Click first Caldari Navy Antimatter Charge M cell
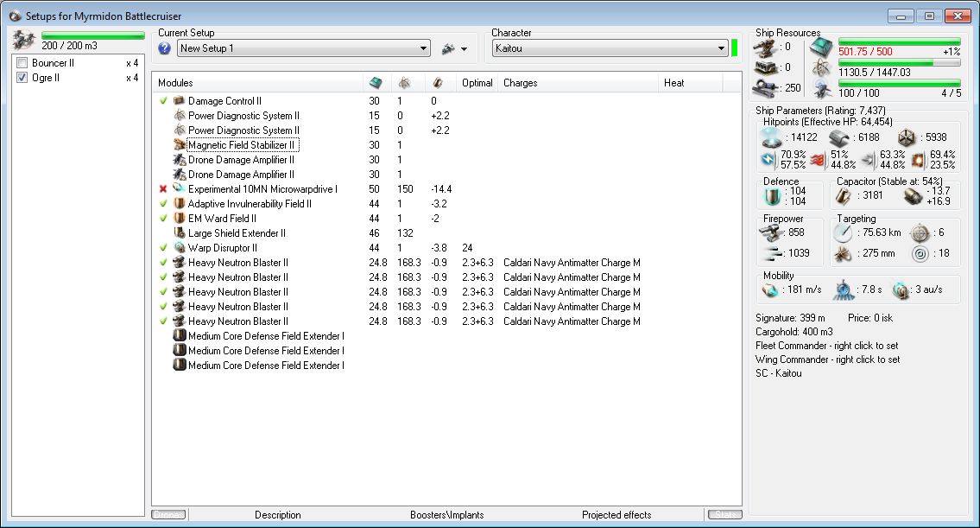Image resolution: width=980 pixels, height=528 pixels. coord(572,262)
